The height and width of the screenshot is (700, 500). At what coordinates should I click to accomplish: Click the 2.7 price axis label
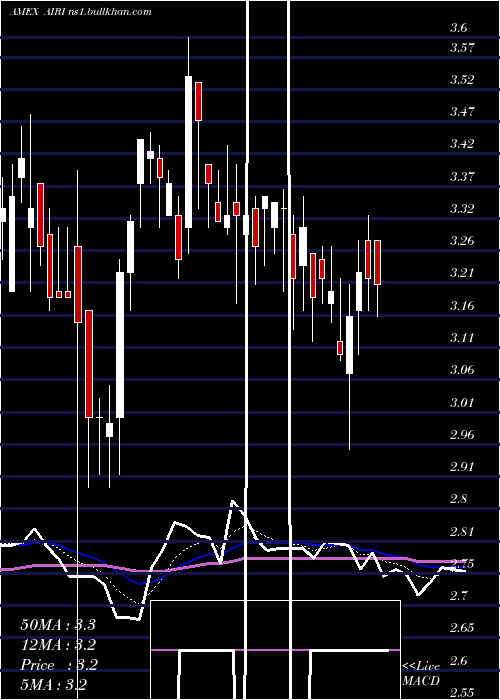pyautogui.click(x=459, y=596)
